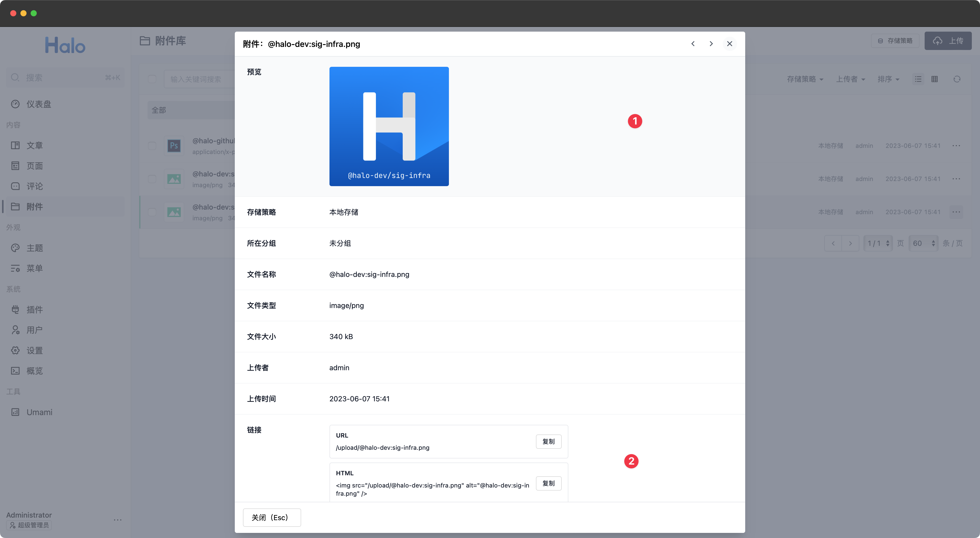Image resolution: width=980 pixels, height=538 pixels.
Task: Go to previous attachment in the modal header
Action: click(693, 44)
